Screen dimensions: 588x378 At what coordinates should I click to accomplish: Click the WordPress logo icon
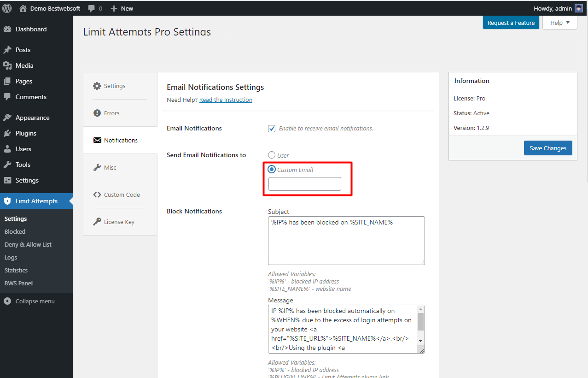(7, 8)
